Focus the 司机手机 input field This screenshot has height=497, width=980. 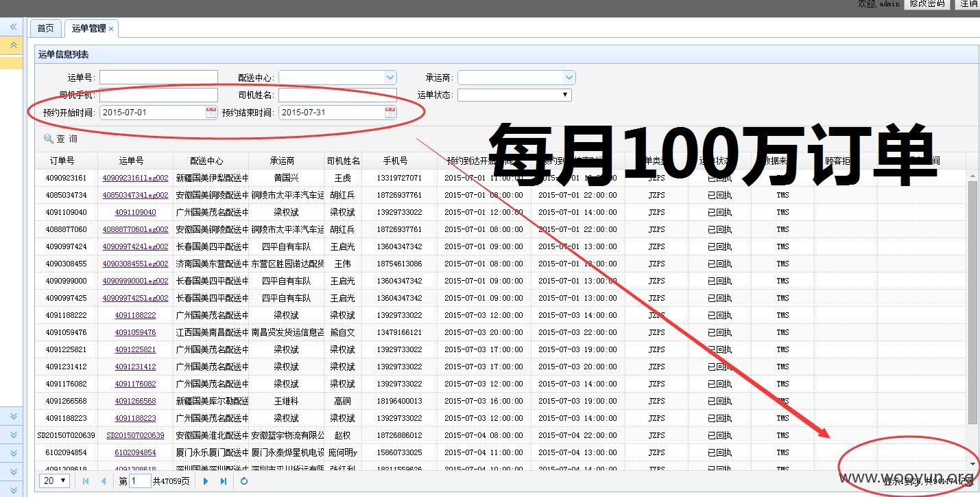(x=158, y=95)
